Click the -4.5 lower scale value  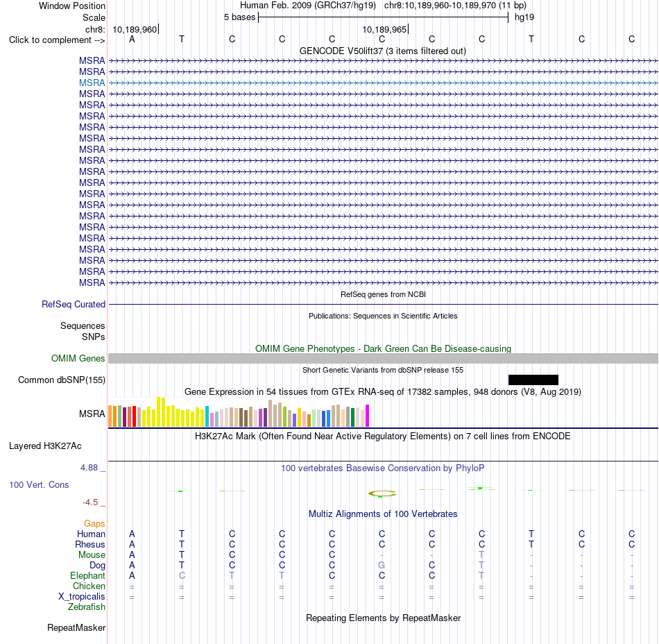point(90,502)
